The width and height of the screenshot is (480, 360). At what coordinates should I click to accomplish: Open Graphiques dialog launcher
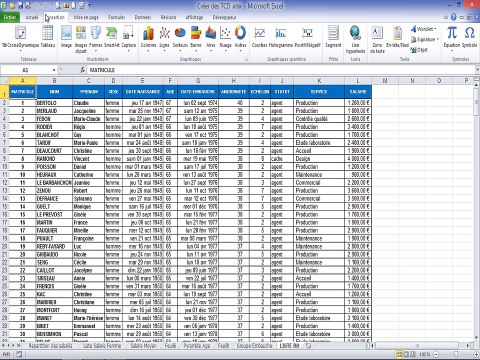pos(247,59)
